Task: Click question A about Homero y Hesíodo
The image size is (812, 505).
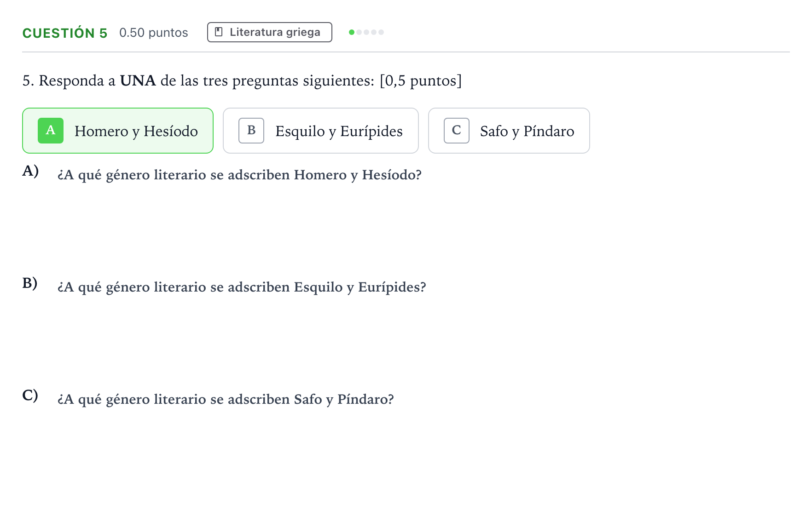Action: click(x=239, y=175)
